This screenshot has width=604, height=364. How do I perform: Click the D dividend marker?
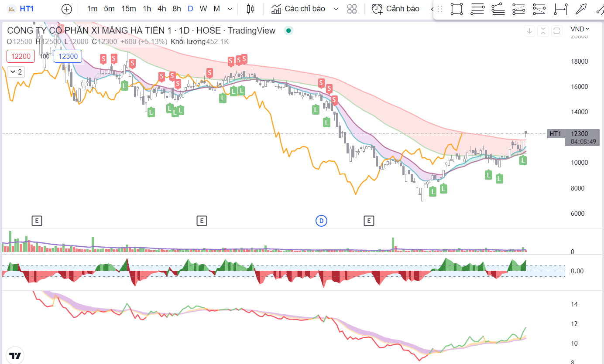click(321, 221)
